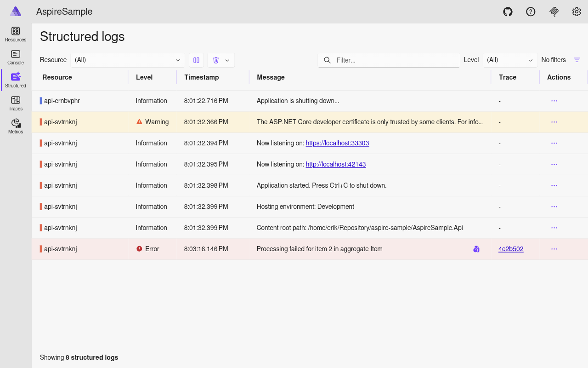Clear logs with the trash icon
588x368 pixels.
(x=215, y=60)
